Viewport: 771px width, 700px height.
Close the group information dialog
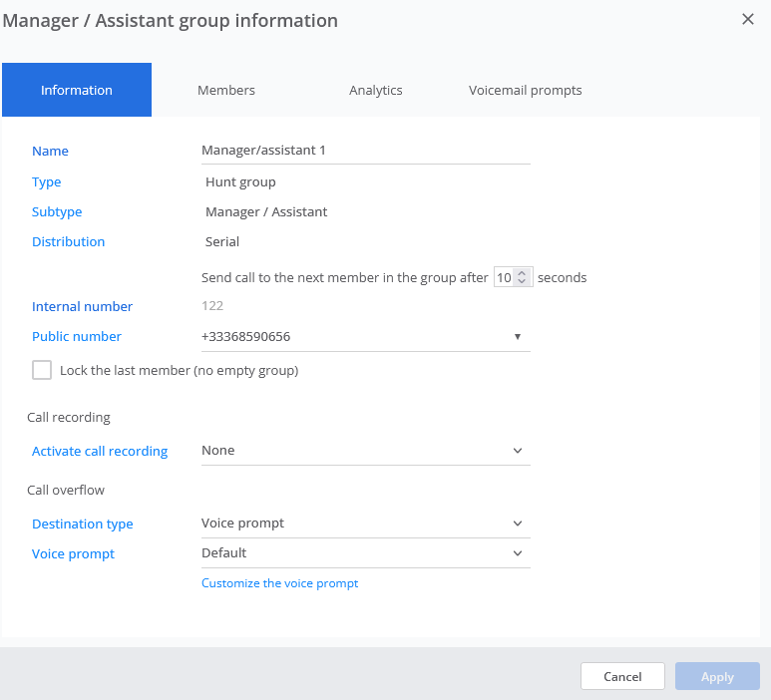tap(747, 19)
